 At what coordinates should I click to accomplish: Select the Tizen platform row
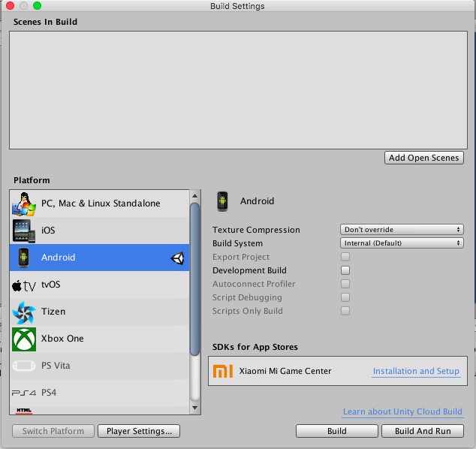click(x=100, y=312)
